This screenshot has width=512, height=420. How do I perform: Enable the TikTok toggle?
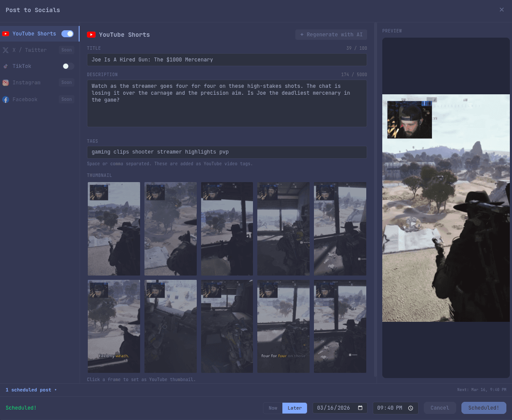coord(67,66)
